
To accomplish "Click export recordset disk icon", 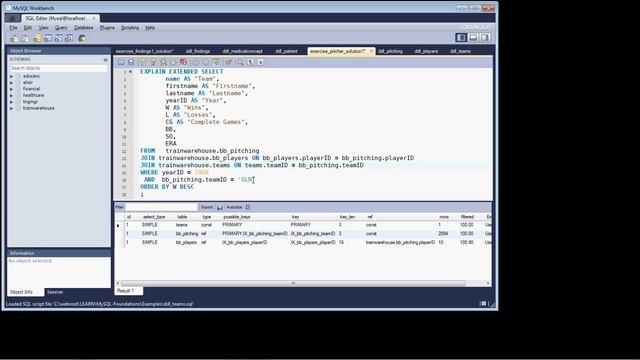I will (x=220, y=207).
